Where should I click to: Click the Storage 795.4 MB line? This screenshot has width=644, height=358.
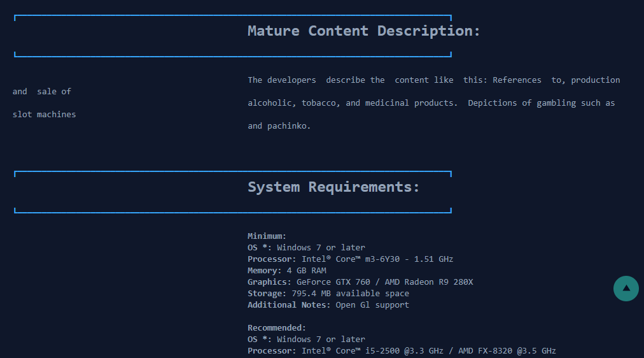(x=328, y=293)
